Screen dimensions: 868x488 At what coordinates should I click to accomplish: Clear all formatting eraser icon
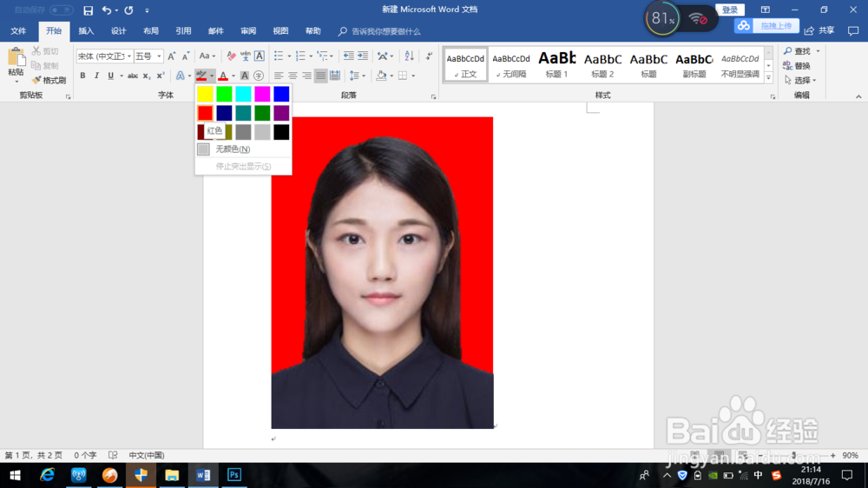231,56
